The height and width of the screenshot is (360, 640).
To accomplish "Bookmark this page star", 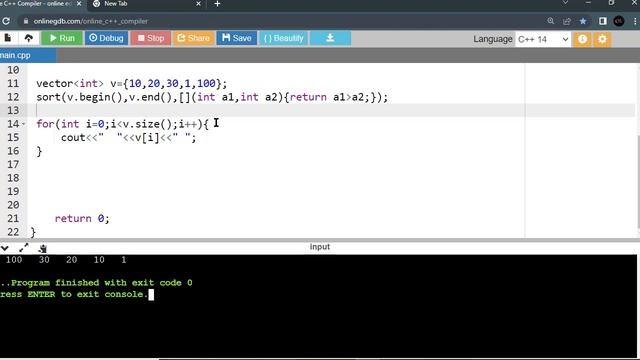I will (583, 21).
